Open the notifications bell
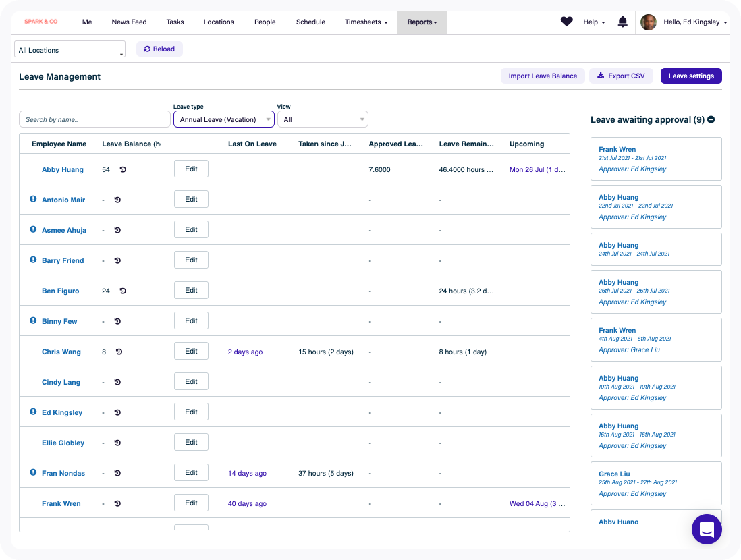The image size is (741, 560). click(x=622, y=22)
